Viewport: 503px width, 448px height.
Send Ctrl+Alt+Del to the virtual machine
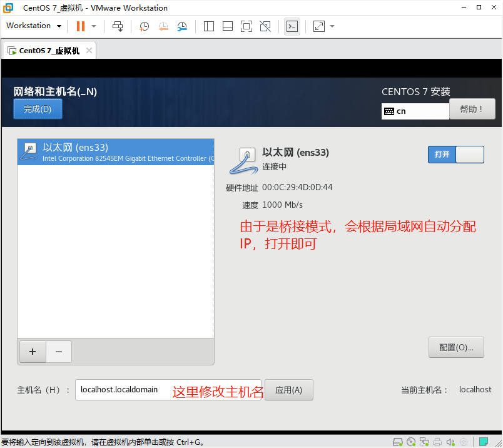118,26
